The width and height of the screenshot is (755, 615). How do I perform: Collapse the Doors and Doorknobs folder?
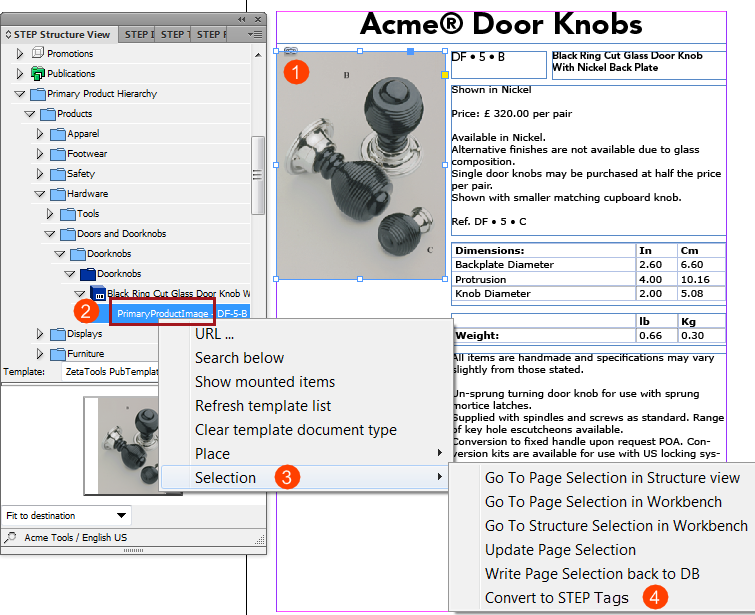coord(50,234)
